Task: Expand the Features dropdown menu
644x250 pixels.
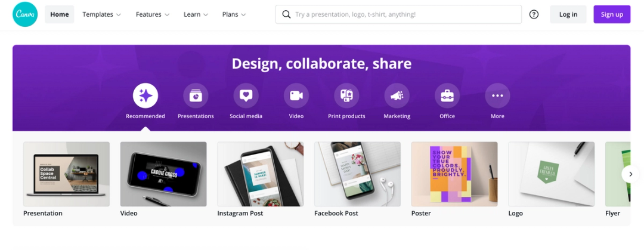Action: click(x=153, y=14)
